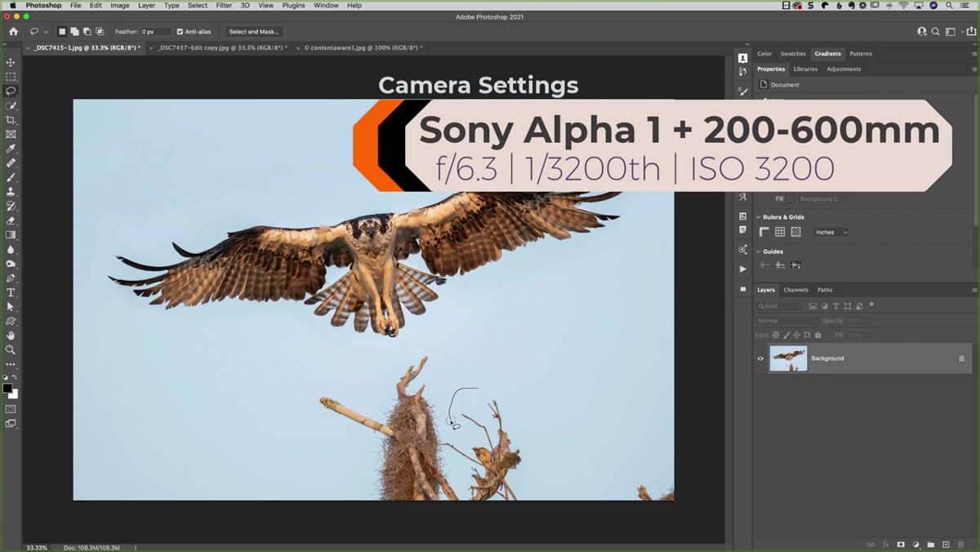Open the Filter menu
980x552 pixels.
pos(224,6)
